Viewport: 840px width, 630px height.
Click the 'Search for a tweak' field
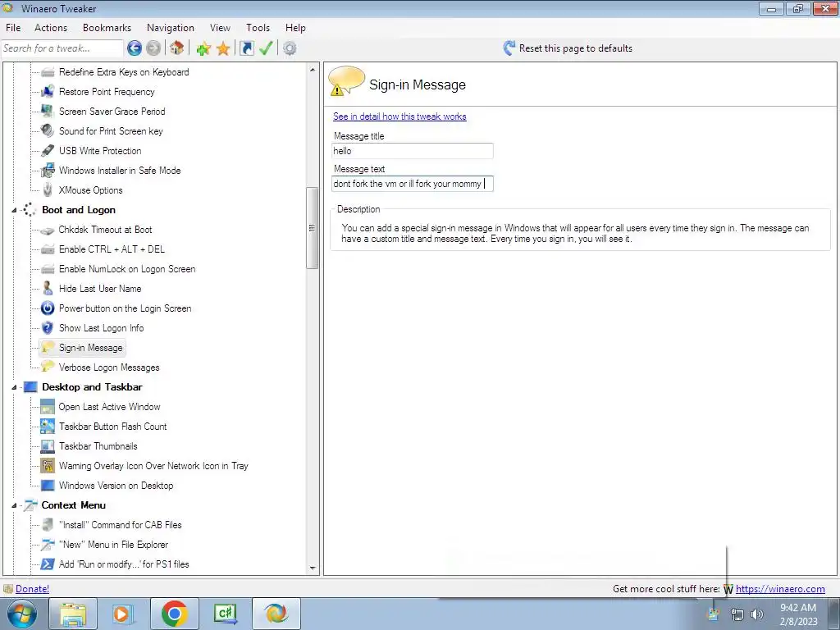click(62, 48)
